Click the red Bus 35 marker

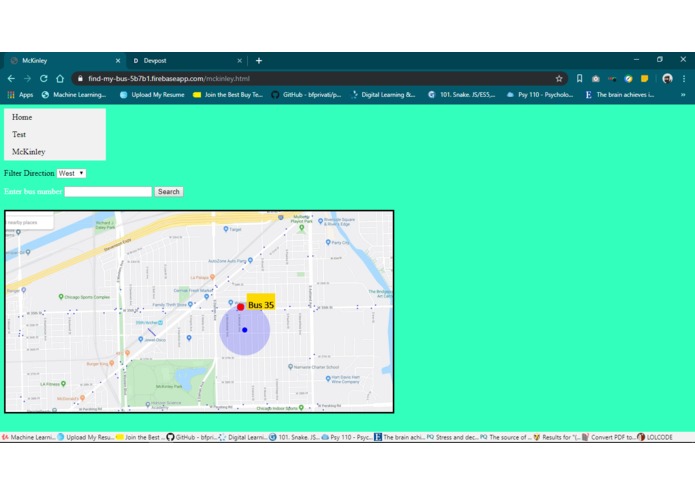240,307
